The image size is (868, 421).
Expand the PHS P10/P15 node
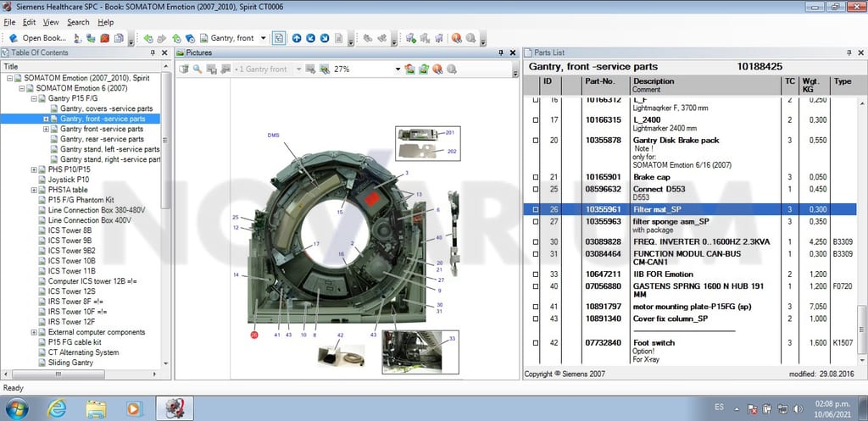pos(34,169)
